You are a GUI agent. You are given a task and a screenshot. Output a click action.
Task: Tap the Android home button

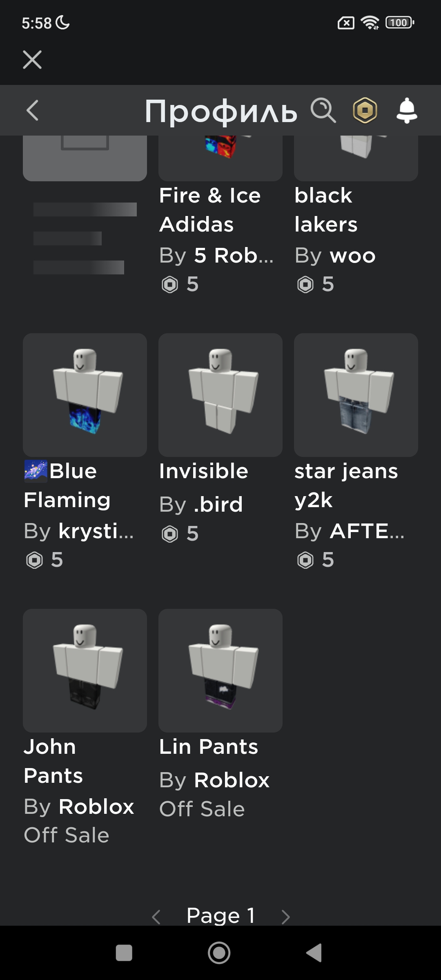click(219, 953)
